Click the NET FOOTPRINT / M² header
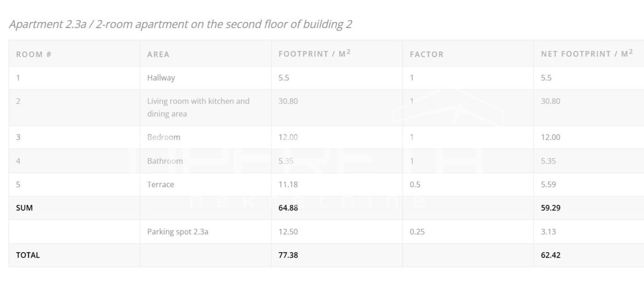This screenshot has height=292, width=644. click(x=586, y=54)
